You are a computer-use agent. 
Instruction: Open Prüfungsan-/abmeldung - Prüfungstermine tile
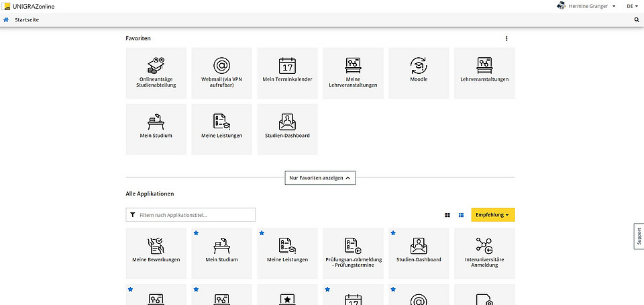pos(354,254)
